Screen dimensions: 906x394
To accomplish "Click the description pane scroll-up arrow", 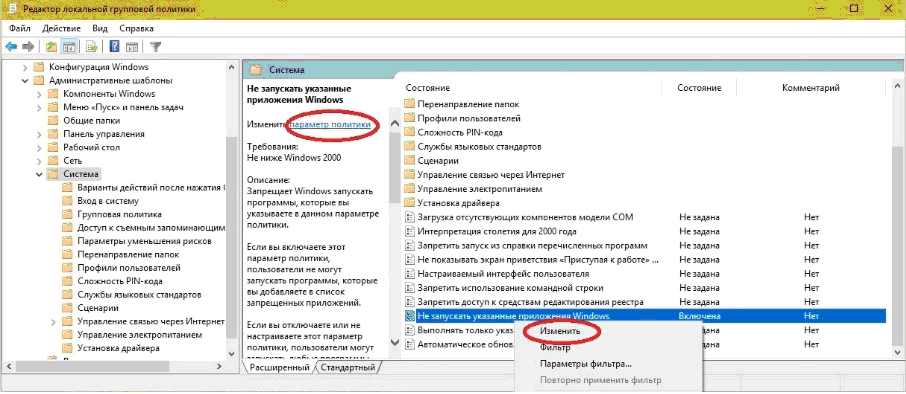I will pyautogui.click(x=395, y=123).
